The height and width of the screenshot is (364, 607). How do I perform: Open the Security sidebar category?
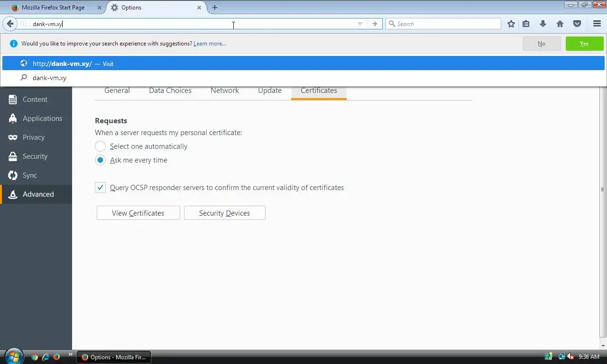pos(36,156)
